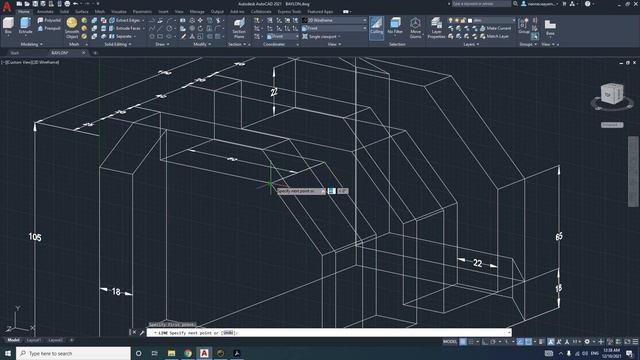The height and width of the screenshot is (360, 640).
Task: Choose the Polysolid tool
Action: click(49, 20)
